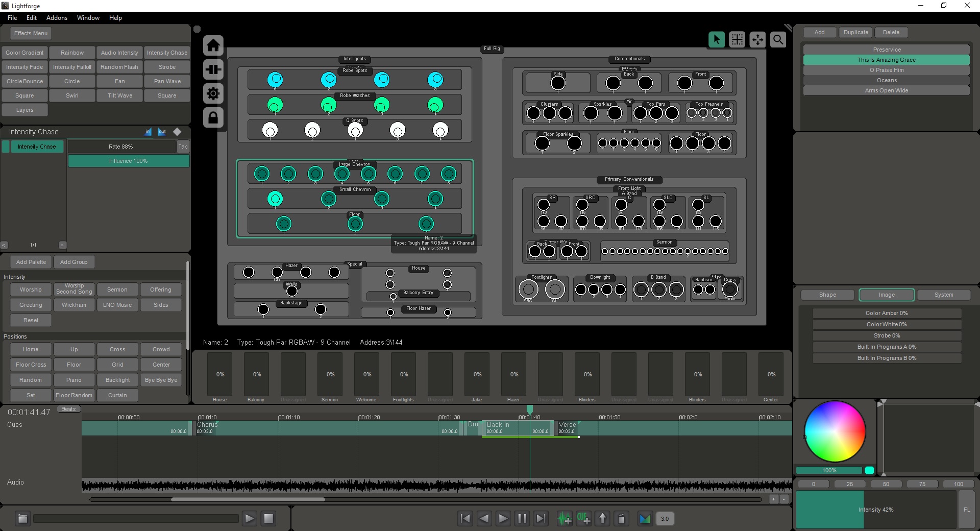The width and height of the screenshot is (980, 531).
Task: Click the Home icon in layout toolbar
Action: point(213,45)
